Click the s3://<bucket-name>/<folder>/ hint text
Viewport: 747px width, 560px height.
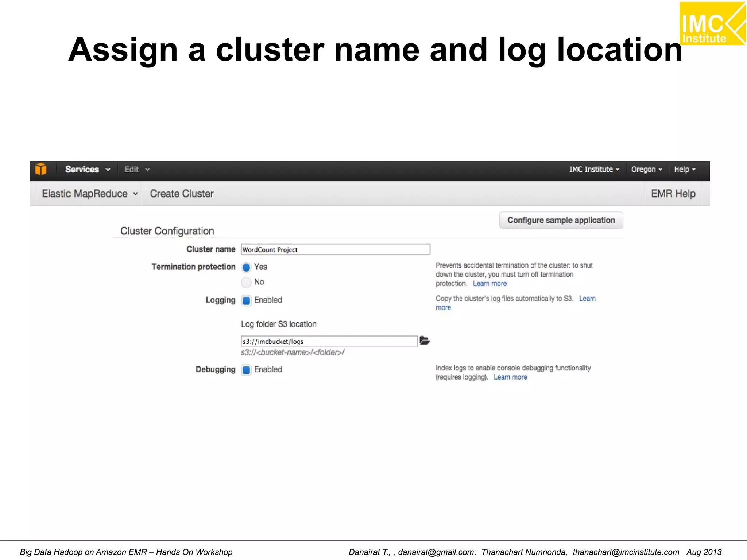293,353
